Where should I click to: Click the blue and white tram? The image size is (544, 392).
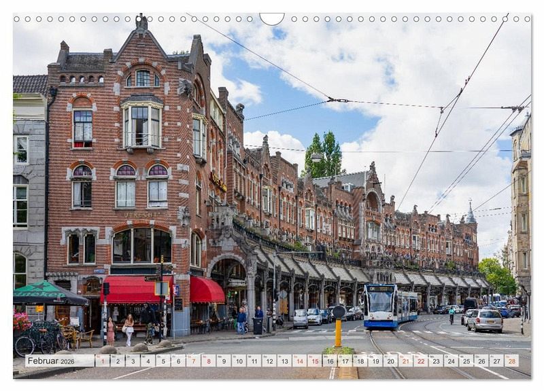coord(388,306)
